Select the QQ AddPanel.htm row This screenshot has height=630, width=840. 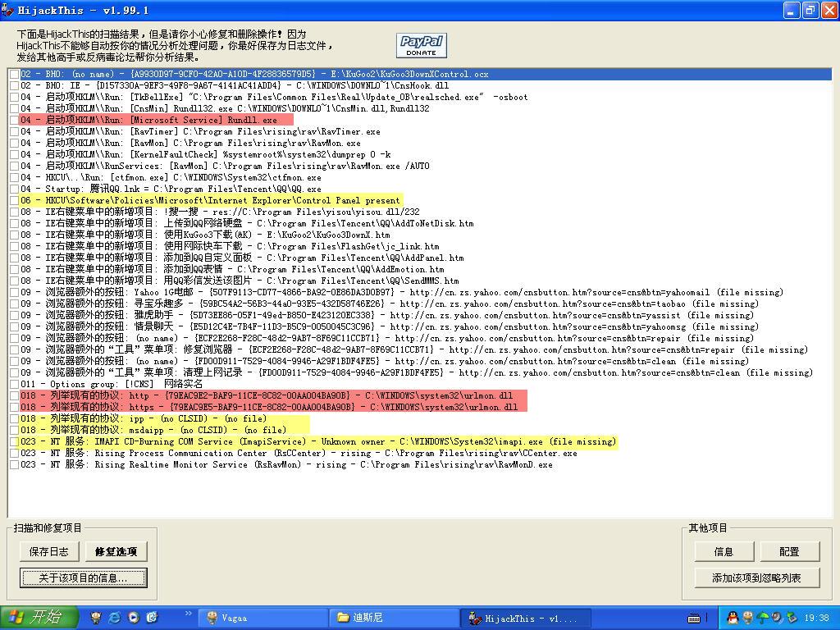click(242, 258)
